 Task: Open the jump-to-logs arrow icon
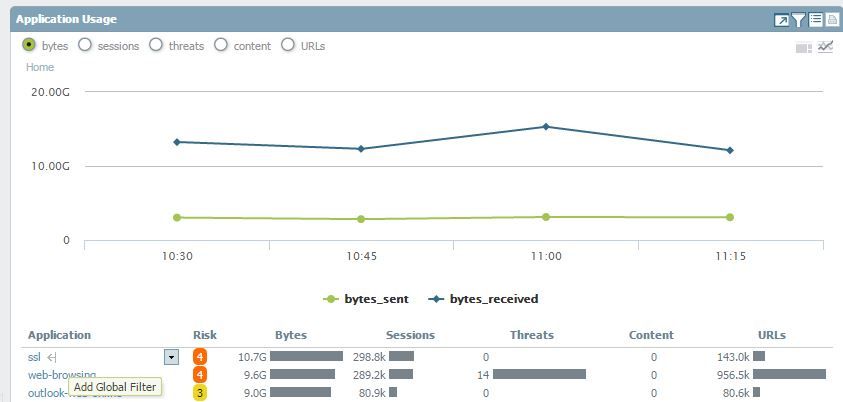click(782, 20)
